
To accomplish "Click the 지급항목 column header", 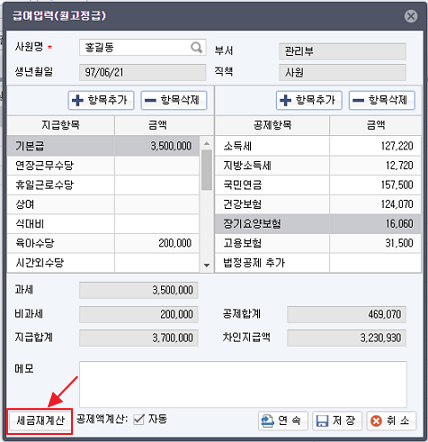I will (x=61, y=125).
